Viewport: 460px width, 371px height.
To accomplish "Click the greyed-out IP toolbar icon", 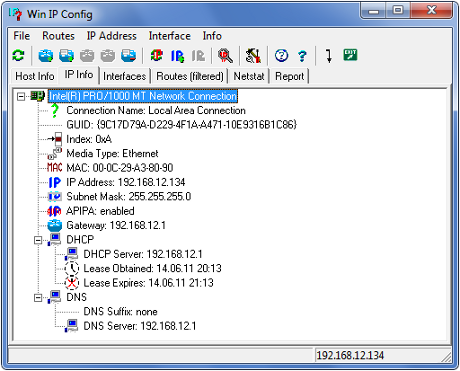I will 198,56.
